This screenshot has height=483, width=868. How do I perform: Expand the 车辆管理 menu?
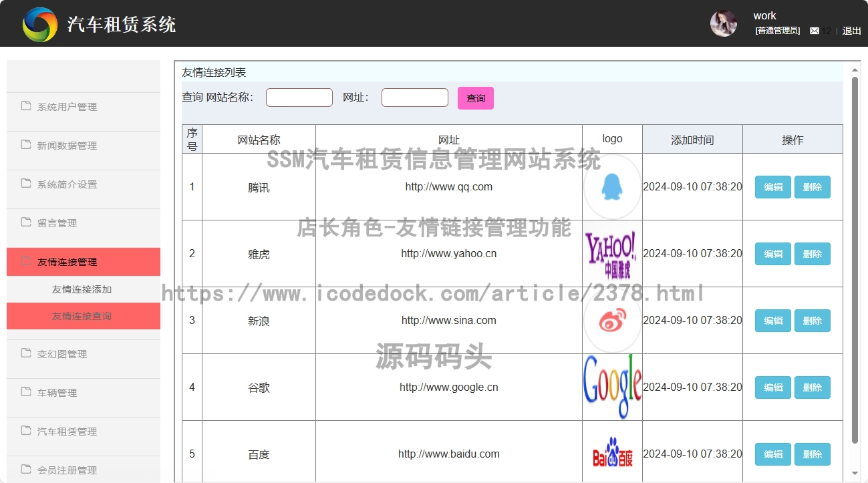tap(84, 393)
